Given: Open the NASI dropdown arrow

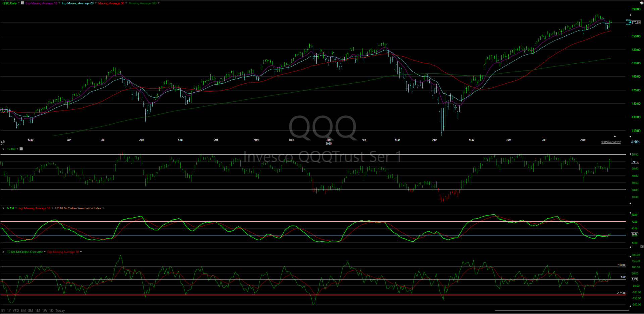Looking at the screenshot, I should pyautogui.click(x=16, y=208).
